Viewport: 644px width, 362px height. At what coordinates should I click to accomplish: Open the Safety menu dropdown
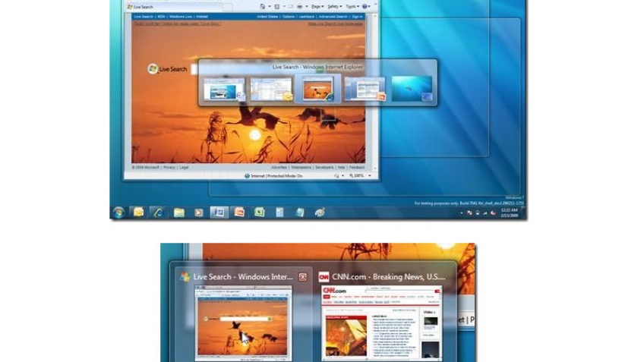click(334, 7)
